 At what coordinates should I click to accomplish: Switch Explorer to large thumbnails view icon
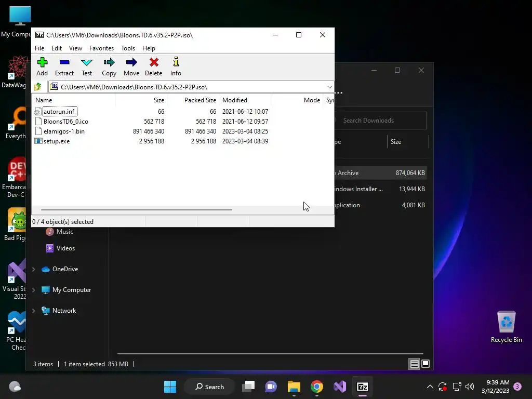(x=425, y=364)
